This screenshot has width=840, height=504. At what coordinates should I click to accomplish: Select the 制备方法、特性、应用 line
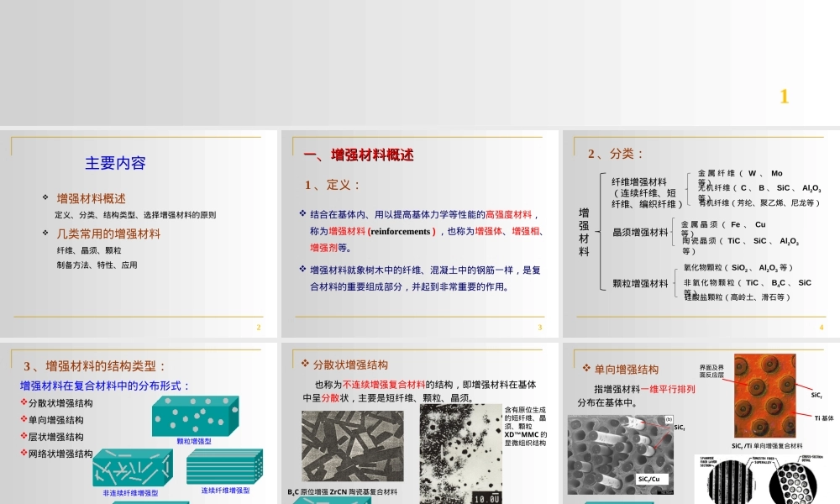(97, 265)
